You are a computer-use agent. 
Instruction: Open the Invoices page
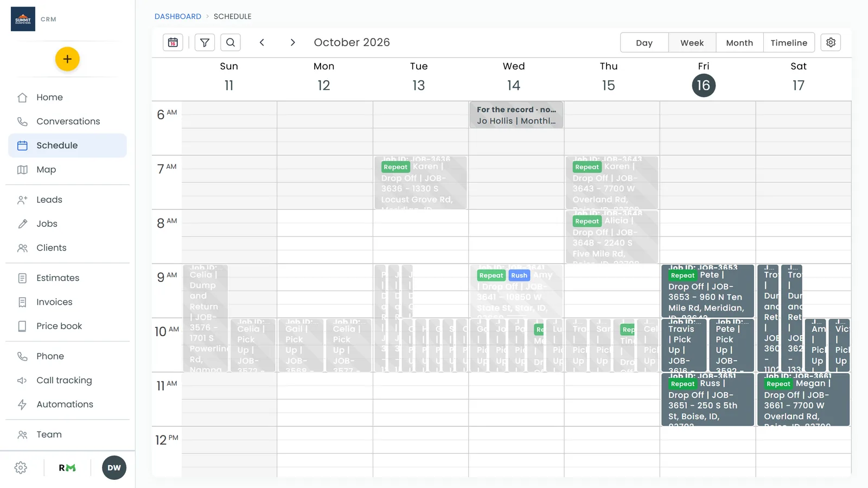(67, 302)
